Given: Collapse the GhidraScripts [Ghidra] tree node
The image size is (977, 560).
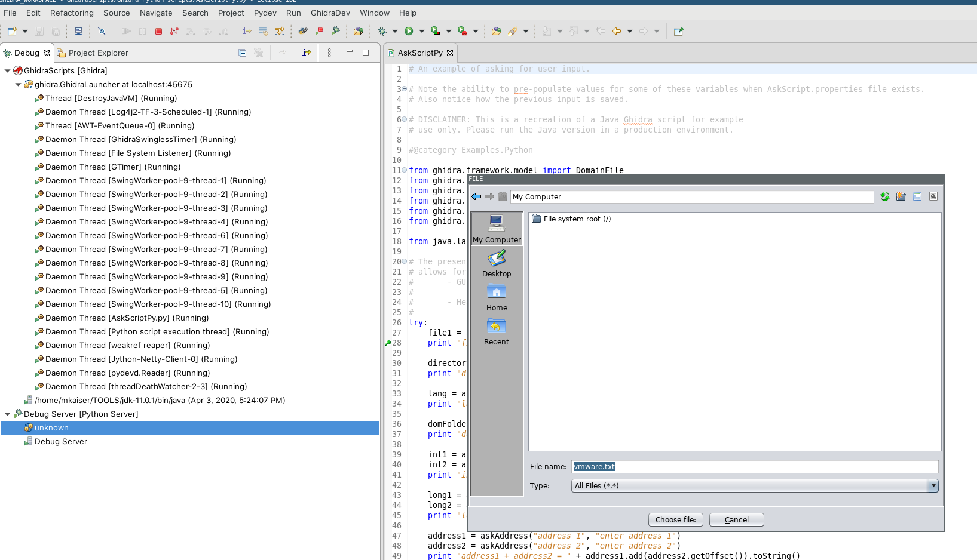Looking at the screenshot, I should [7, 70].
